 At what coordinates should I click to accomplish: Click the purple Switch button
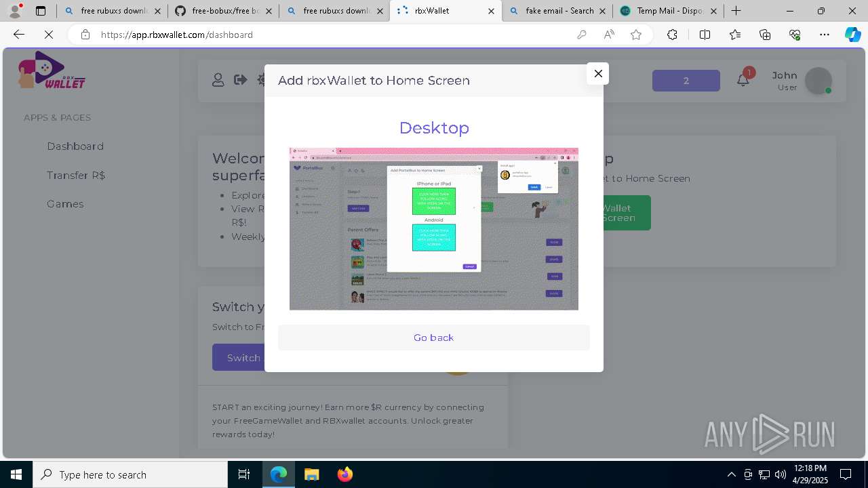[239, 358]
